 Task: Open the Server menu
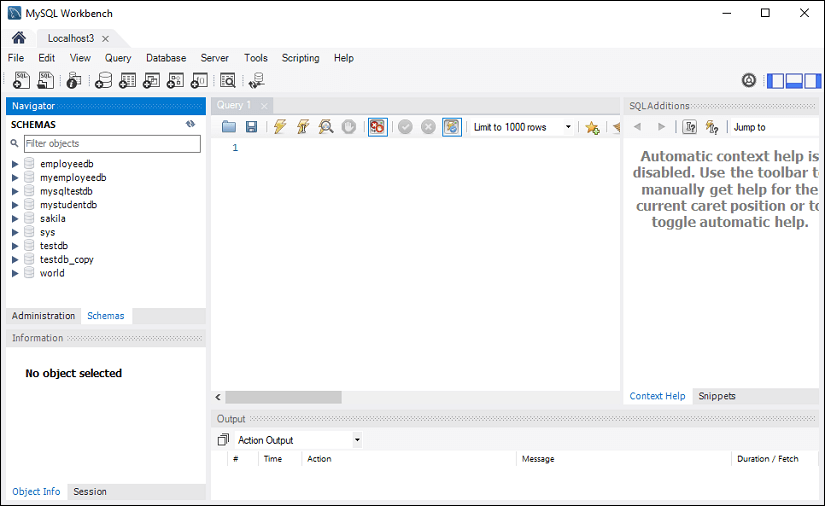tap(214, 58)
